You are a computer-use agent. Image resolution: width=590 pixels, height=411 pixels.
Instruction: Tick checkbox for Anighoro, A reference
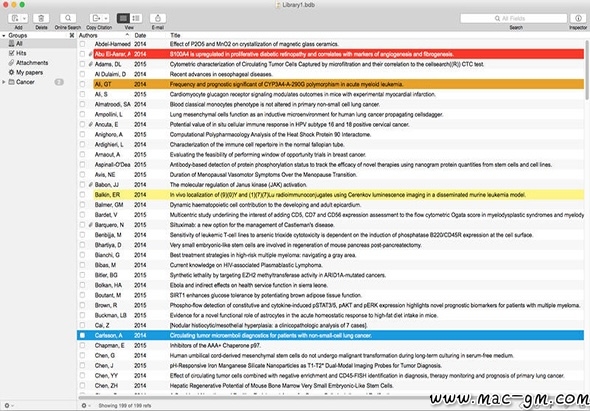pyautogui.click(x=82, y=134)
